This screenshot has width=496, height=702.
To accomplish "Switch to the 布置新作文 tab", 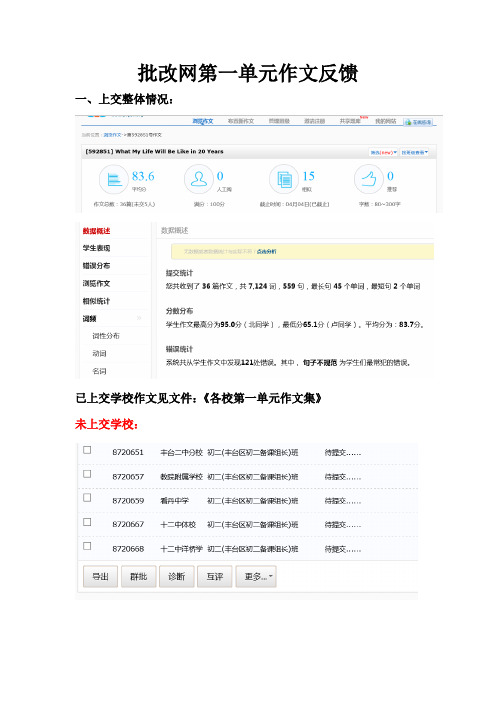I will click(241, 121).
